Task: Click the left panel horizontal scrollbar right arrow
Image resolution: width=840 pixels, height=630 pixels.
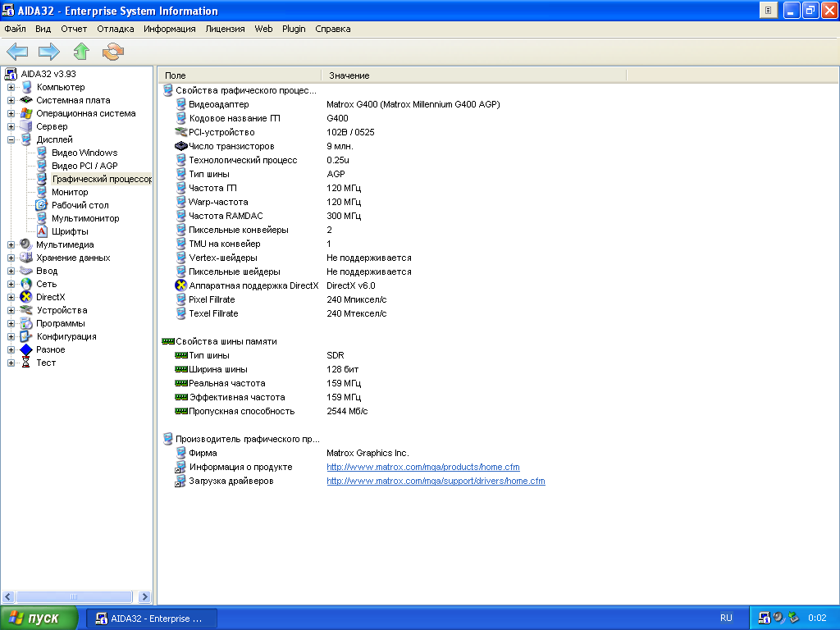Action: coord(145,597)
